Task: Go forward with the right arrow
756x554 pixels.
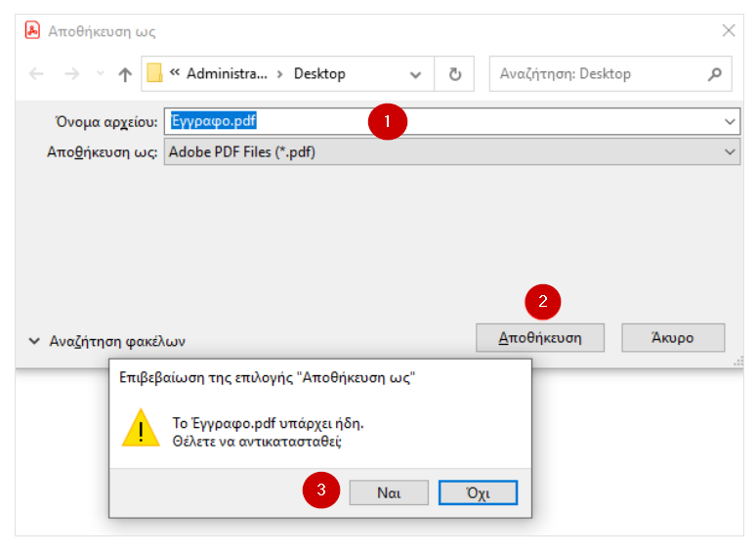Action: point(71,74)
